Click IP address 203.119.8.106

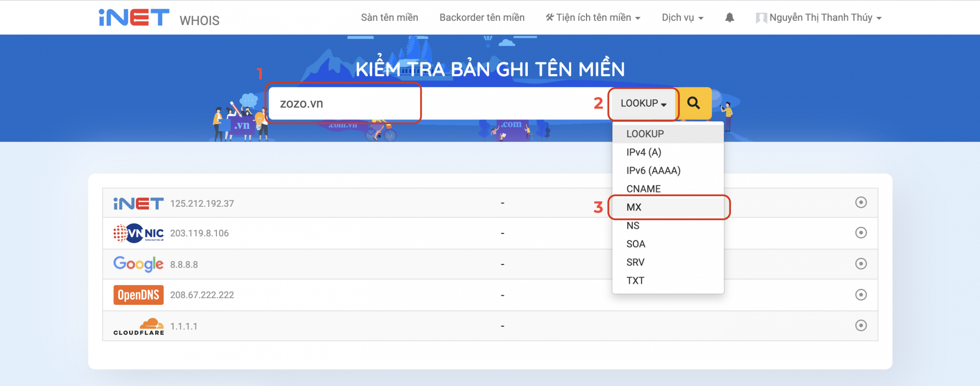click(200, 233)
